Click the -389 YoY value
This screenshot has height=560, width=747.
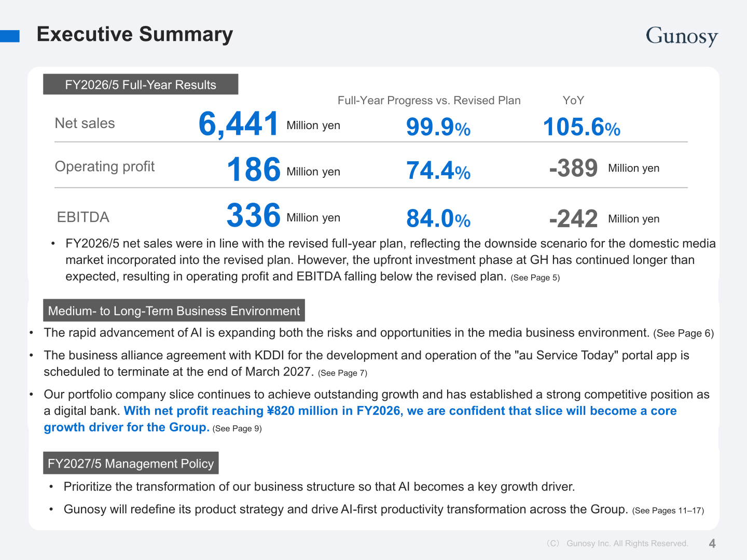(574, 168)
